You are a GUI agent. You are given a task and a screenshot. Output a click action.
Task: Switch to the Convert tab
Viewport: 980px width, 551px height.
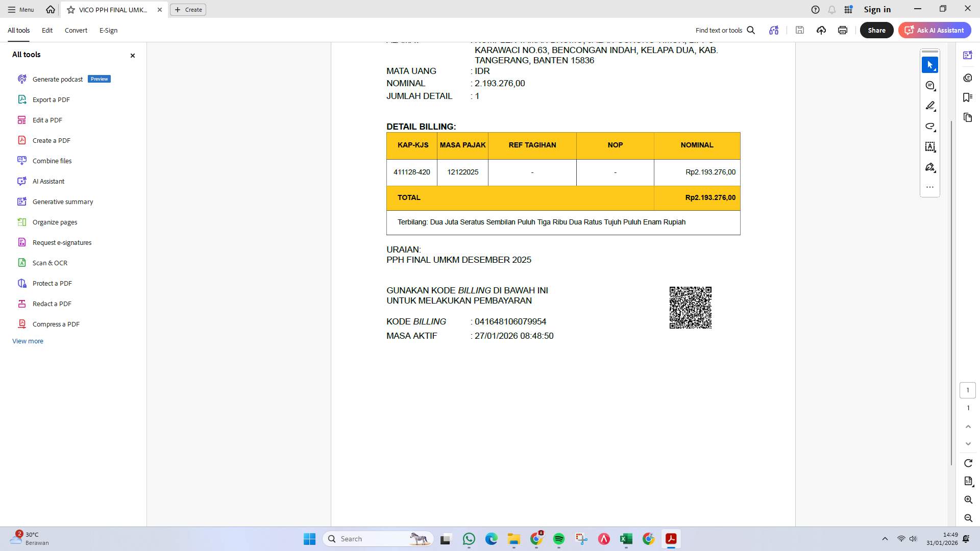[x=76, y=30]
